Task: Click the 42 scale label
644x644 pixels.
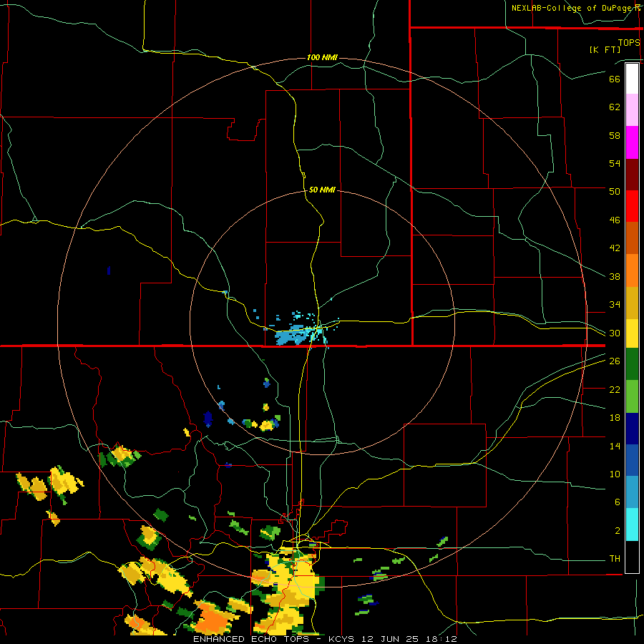Action: 615,248
